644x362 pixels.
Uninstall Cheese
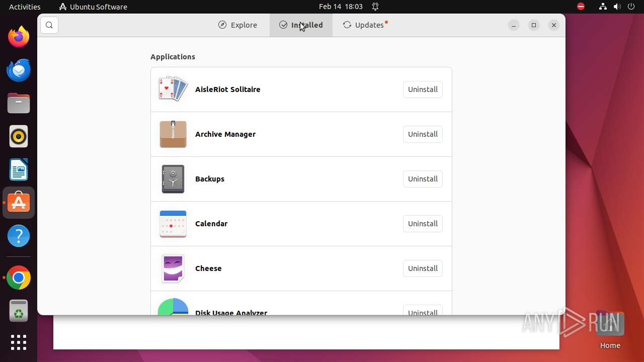pyautogui.click(x=423, y=268)
